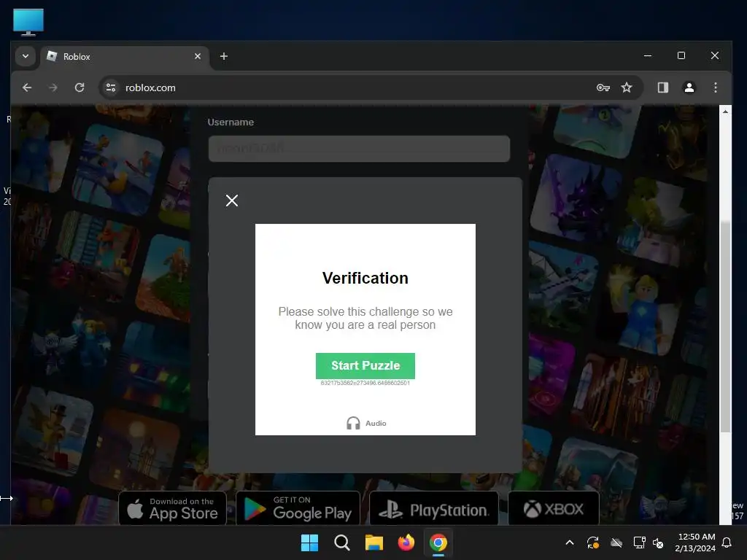The image size is (747, 560).
Task: Open the tab search dropdown arrow
Action: pos(26,56)
